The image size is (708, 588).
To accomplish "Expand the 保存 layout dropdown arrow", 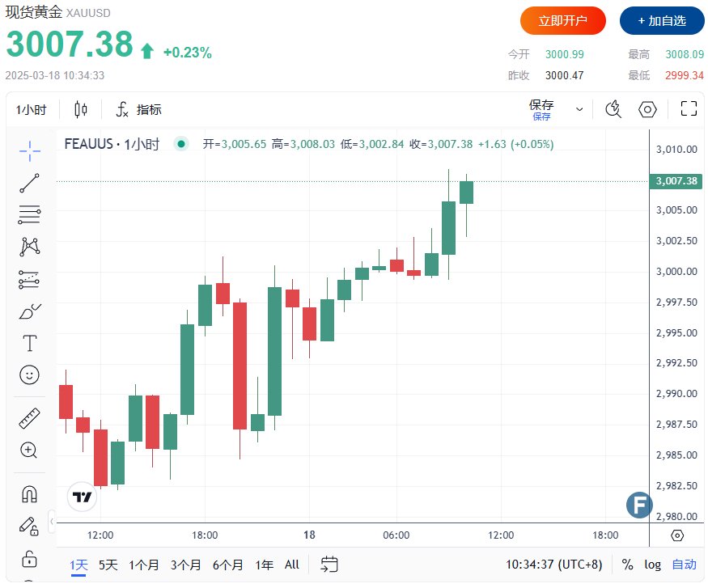I will pos(579,109).
